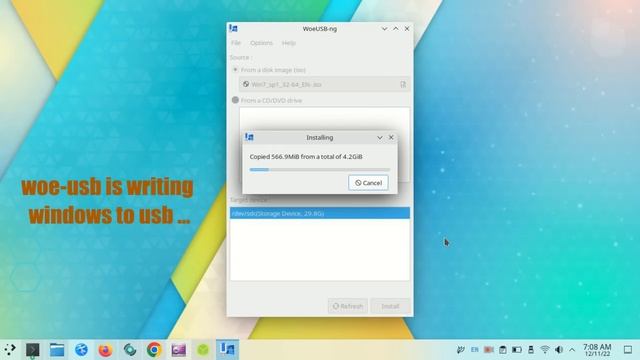
Task: Open the Wi-Fi network tray icon
Action: pos(545,350)
